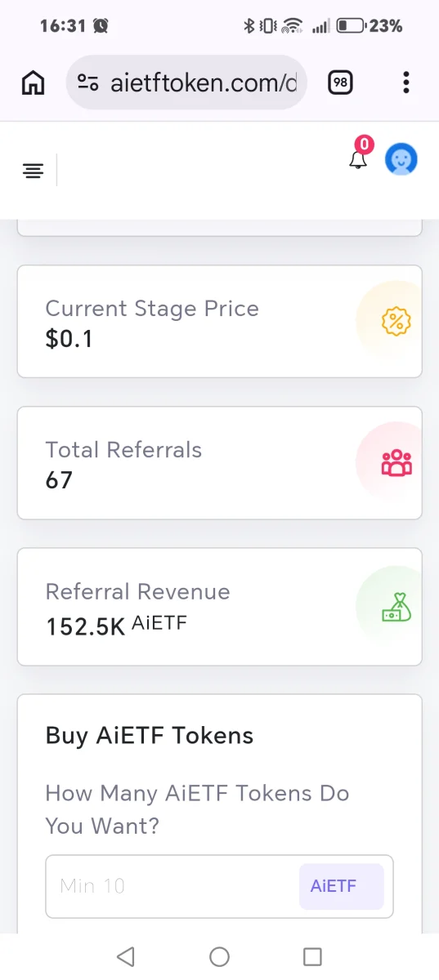
Task: Tap the Android back navigation button
Action: click(x=125, y=956)
